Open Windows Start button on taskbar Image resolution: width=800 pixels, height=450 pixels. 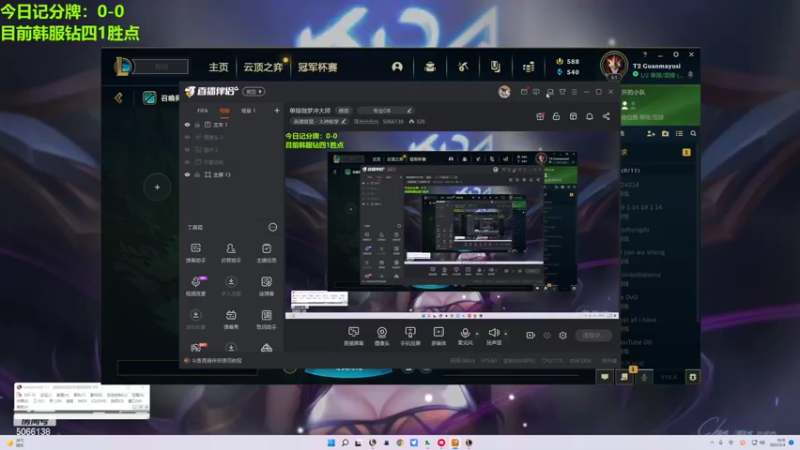(x=331, y=443)
